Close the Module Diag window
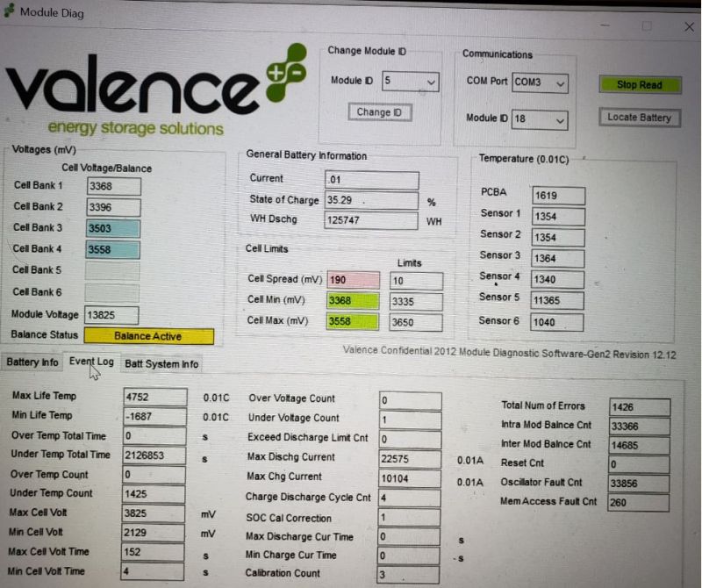 [x=689, y=27]
